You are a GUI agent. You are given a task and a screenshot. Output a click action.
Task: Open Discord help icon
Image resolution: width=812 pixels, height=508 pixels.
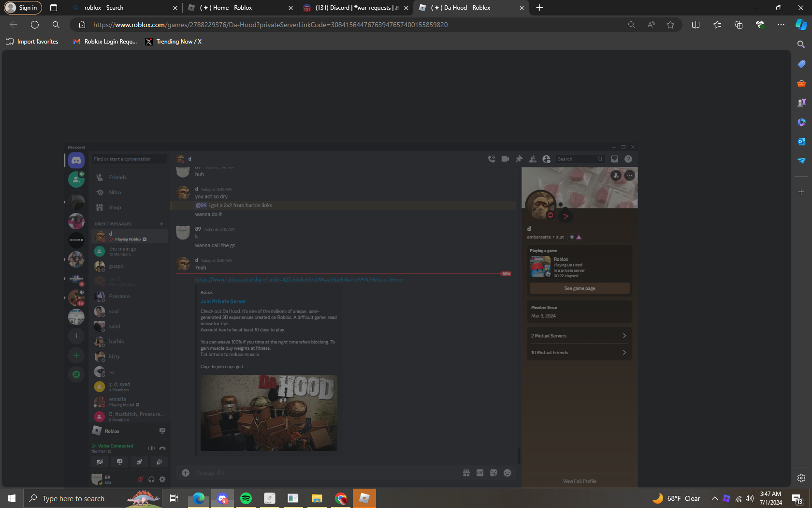point(628,159)
